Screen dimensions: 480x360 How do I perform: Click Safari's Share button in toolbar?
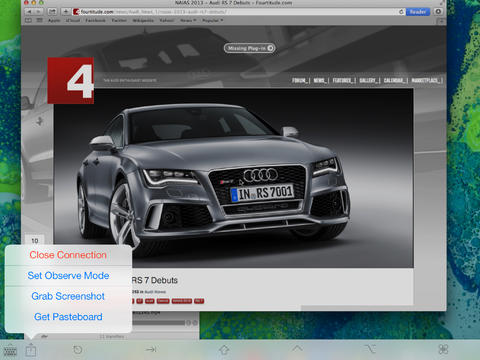coord(52,12)
